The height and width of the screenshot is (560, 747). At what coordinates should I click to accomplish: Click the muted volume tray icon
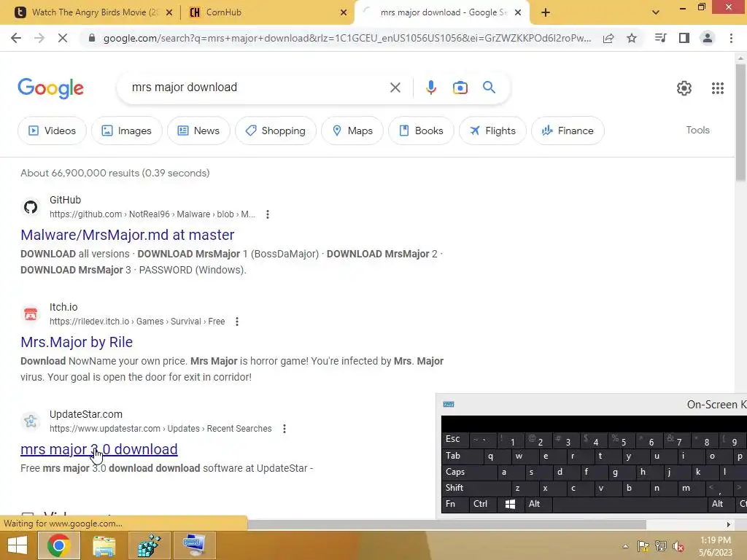(x=678, y=546)
